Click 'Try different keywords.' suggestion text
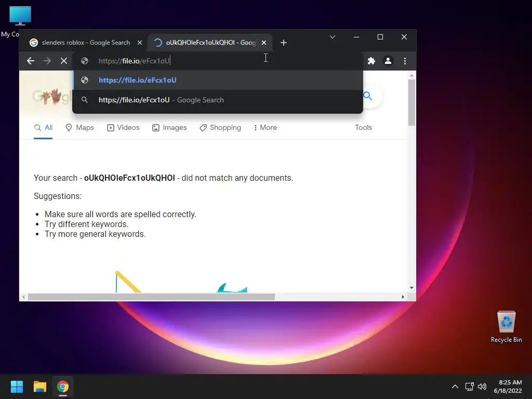 87,224
